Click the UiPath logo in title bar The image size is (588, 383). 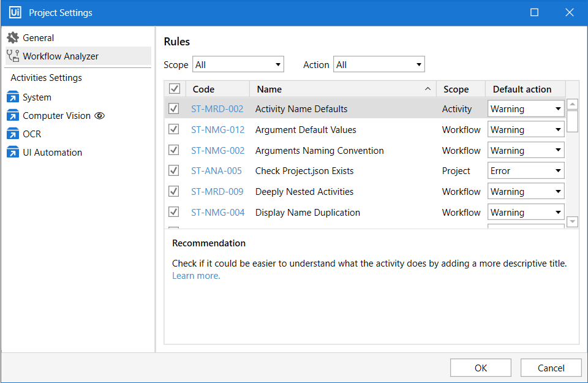[x=15, y=12]
